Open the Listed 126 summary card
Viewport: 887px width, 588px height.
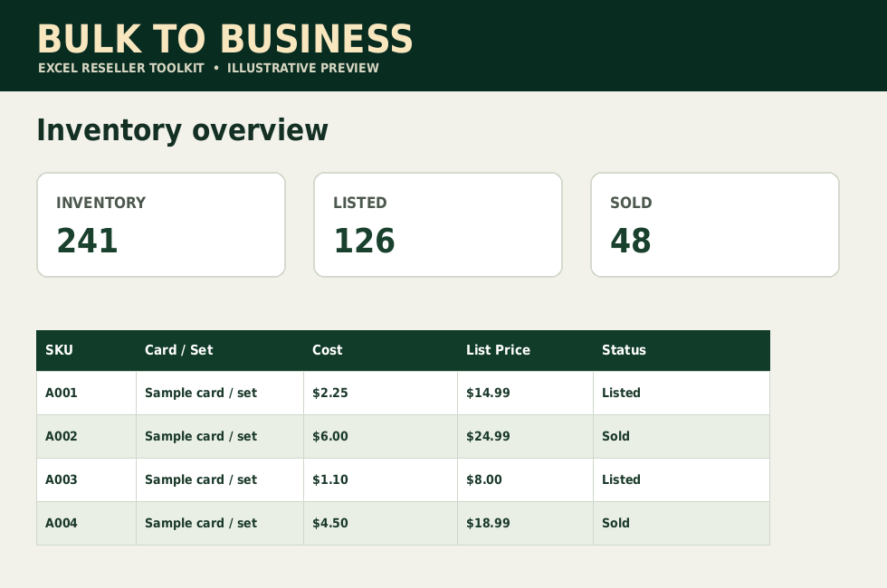[438, 225]
